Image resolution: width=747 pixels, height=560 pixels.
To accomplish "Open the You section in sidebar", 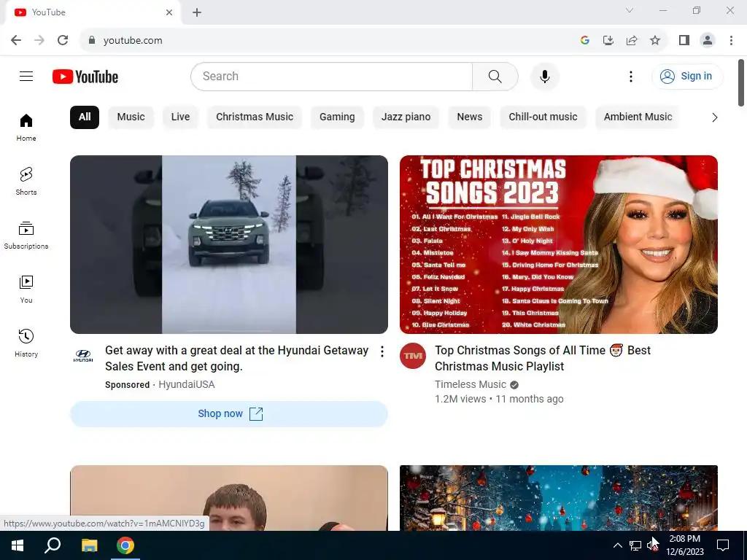I will point(26,289).
